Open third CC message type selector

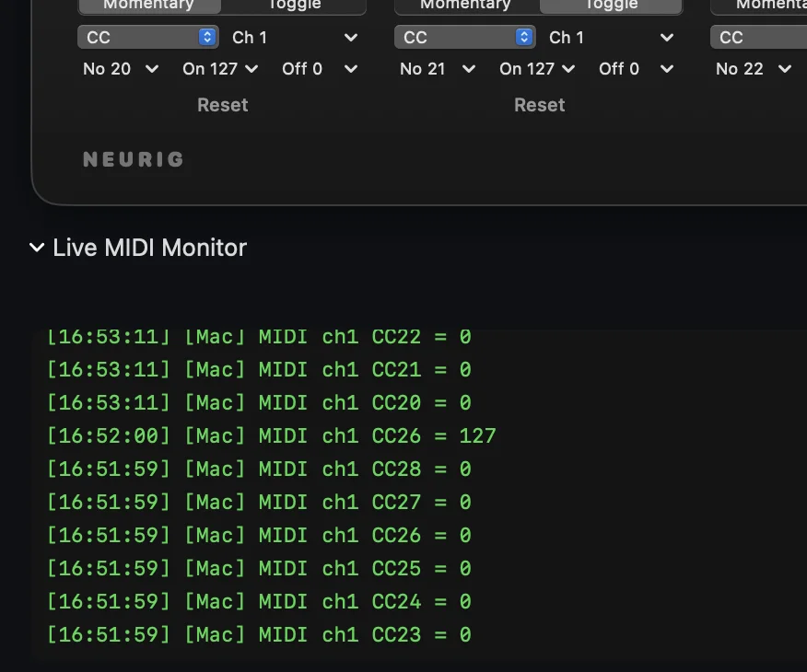coord(758,38)
